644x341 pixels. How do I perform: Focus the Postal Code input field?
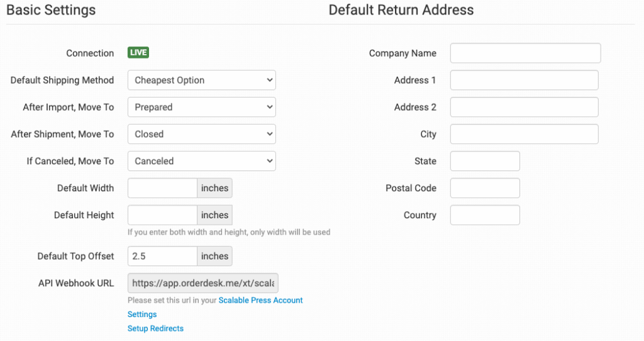(x=485, y=188)
